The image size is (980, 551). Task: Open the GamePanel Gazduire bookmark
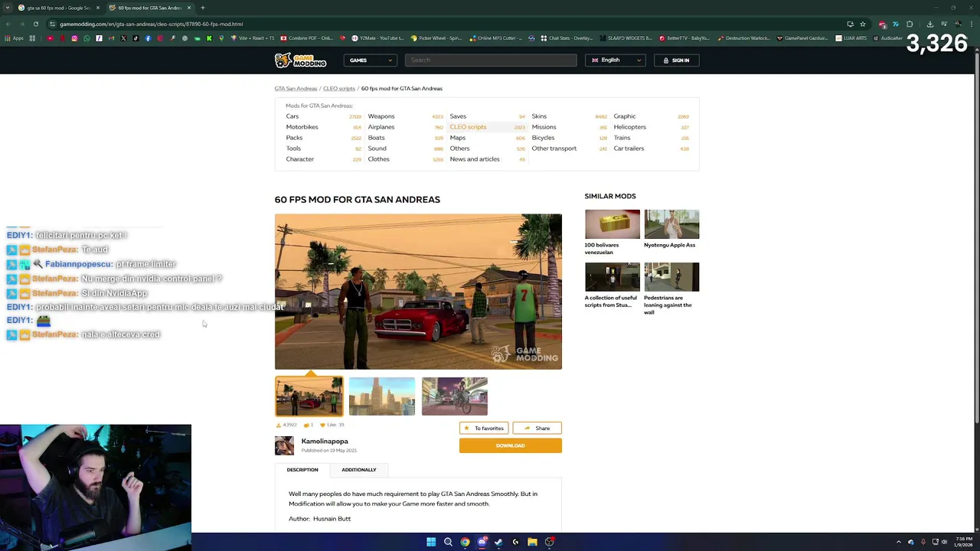[x=802, y=38]
